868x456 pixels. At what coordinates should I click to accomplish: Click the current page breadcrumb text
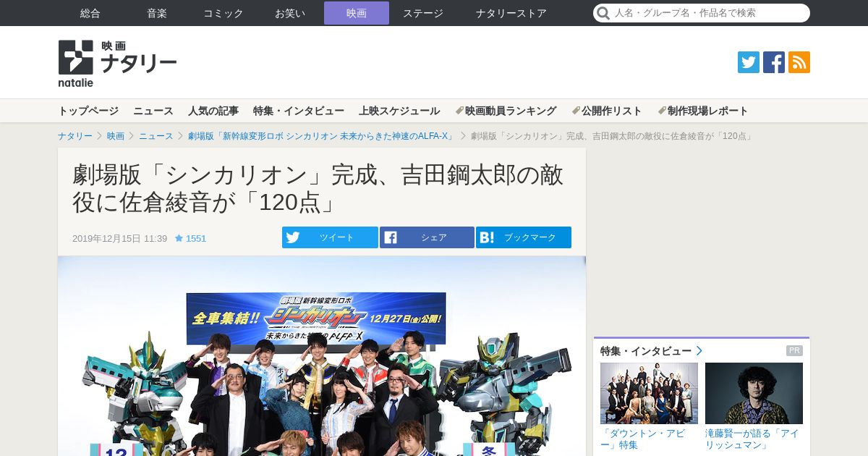[612, 136]
